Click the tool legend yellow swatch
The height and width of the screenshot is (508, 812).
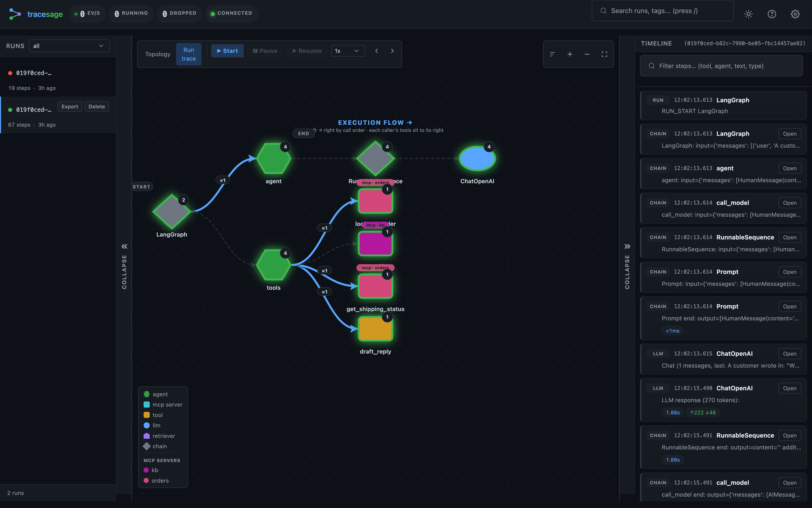tap(147, 415)
